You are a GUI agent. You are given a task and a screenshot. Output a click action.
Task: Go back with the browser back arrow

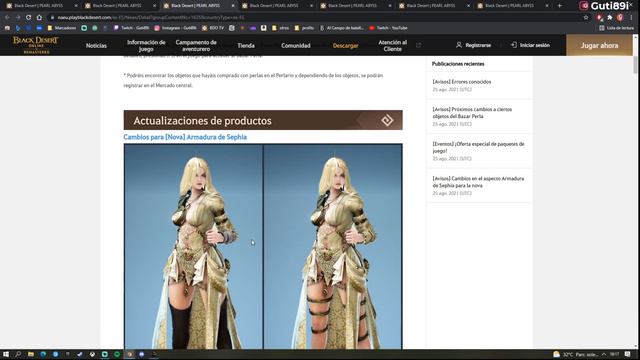click(7, 18)
